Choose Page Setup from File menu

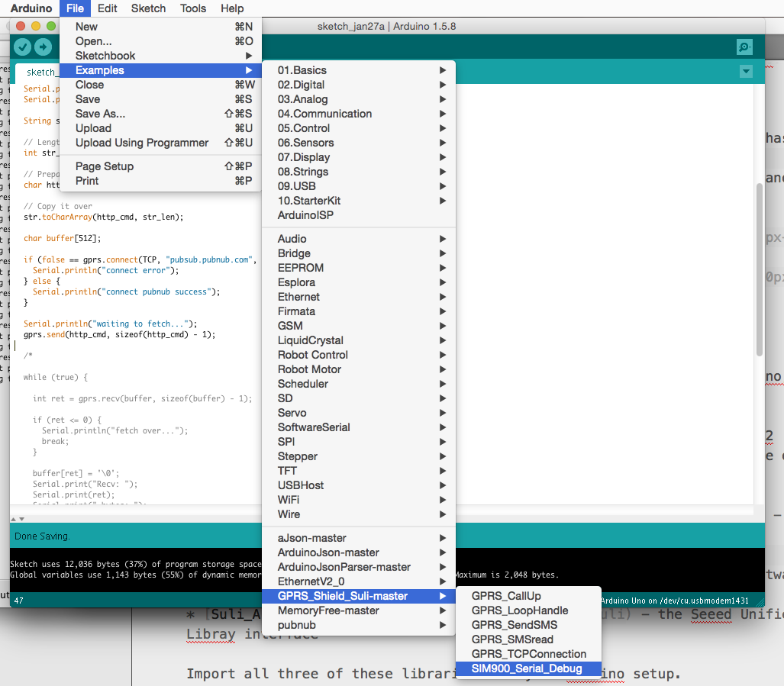(105, 166)
